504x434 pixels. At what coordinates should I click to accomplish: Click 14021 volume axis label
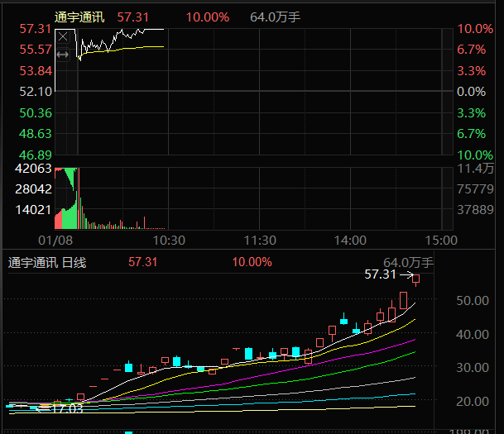pos(33,210)
